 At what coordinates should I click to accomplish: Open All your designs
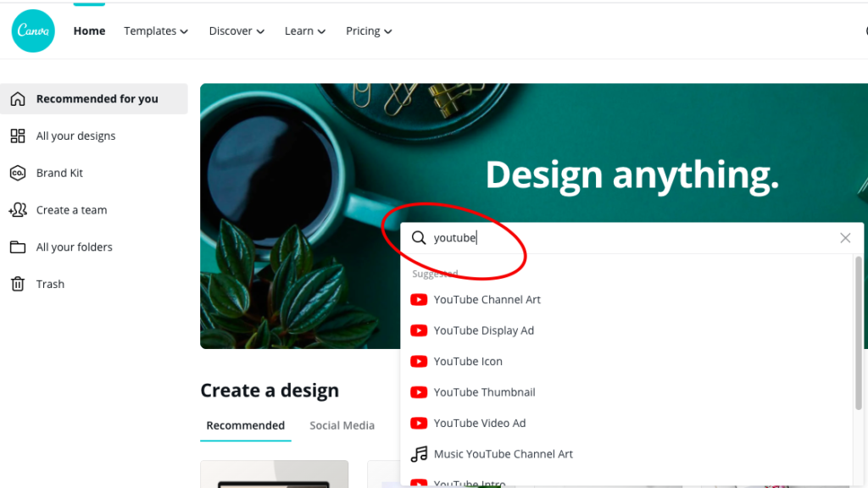coord(75,136)
